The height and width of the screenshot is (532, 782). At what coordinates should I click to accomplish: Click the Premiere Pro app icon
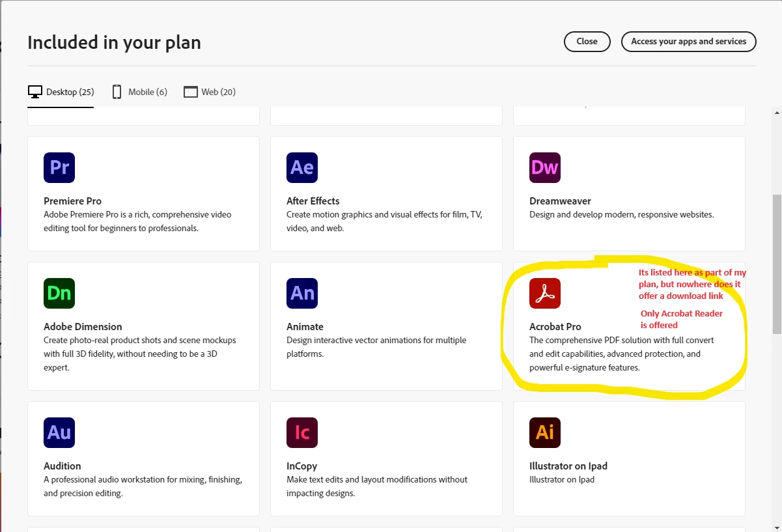tap(59, 167)
